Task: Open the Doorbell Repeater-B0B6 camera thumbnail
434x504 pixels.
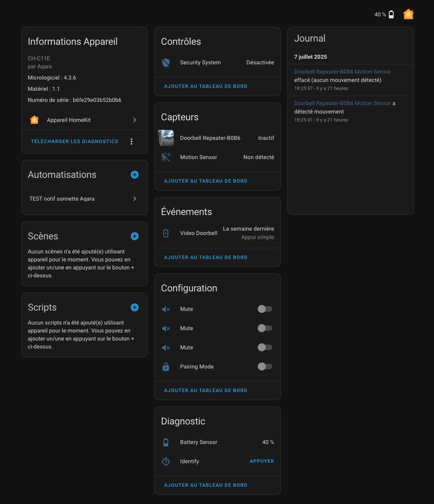Action: point(166,138)
